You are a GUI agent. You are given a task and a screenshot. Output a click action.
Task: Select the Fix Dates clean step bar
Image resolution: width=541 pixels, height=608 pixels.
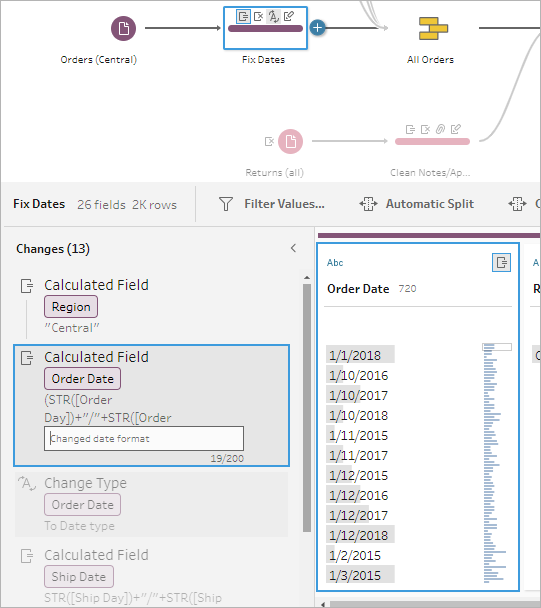[265, 28]
